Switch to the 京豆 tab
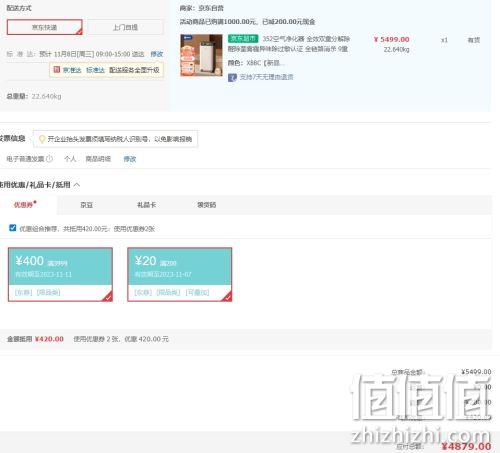This screenshot has height=453, width=500. point(86,205)
